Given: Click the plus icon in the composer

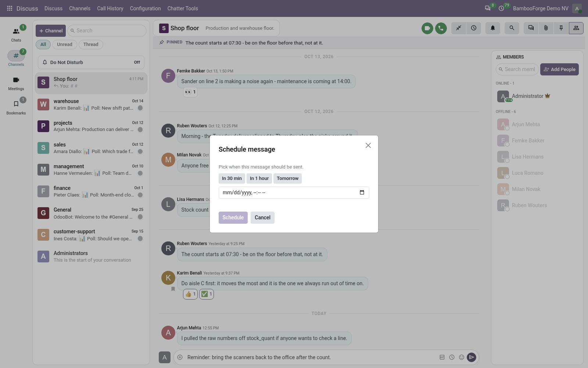Looking at the screenshot, I should pos(180,357).
